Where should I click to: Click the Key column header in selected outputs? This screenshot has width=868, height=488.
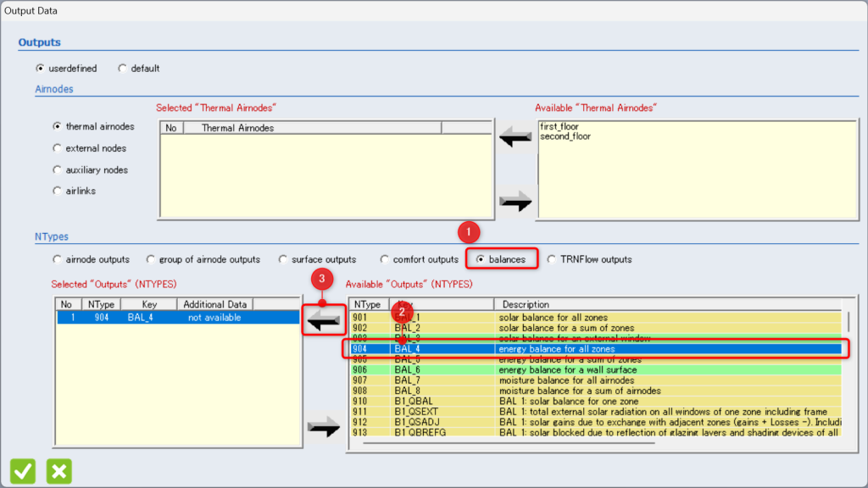(x=149, y=304)
